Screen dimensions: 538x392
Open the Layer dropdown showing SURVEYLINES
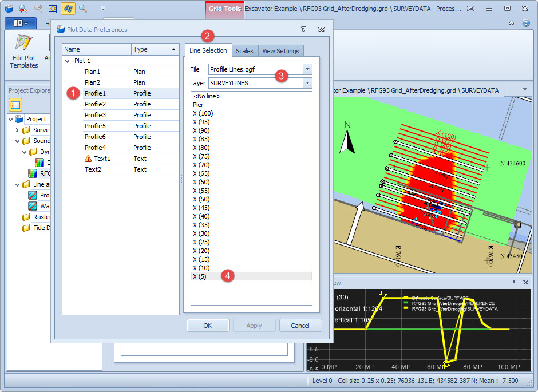point(307,84)
